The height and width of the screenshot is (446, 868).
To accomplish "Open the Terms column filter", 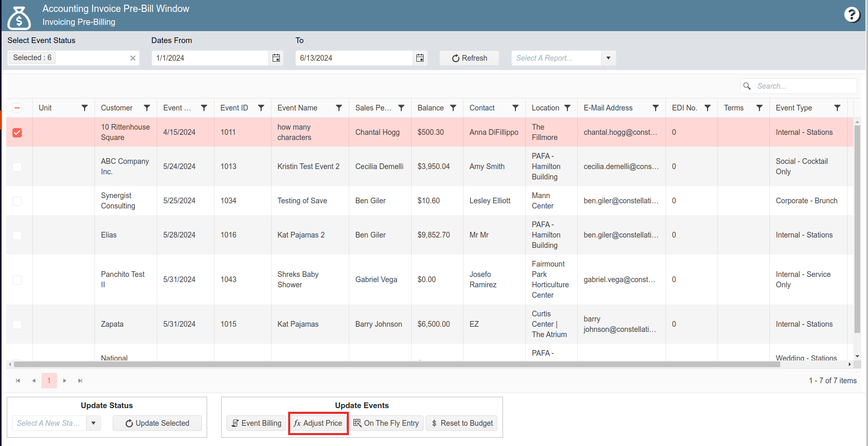I will coord(759,108).
